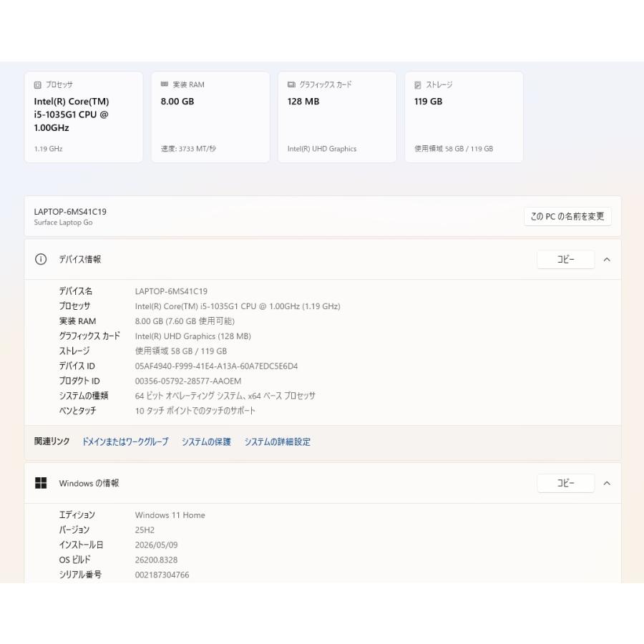Viewport: 644px width, 644px height.
Task: Click install date 2026/05/09
Action: (157, 545)
